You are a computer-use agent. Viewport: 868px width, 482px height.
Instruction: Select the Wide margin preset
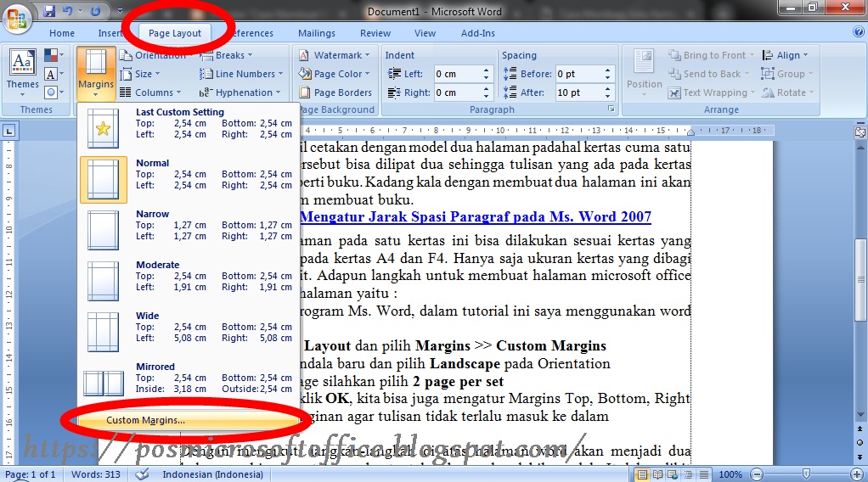pyautogui.click(x=189, y=332)
